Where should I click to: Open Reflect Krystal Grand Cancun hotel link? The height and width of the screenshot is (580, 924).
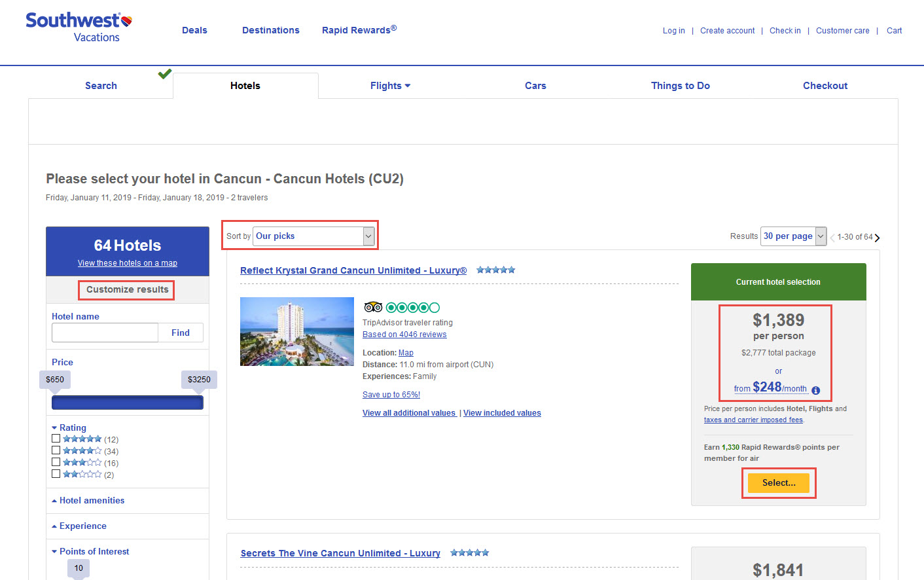pos(353,270)
